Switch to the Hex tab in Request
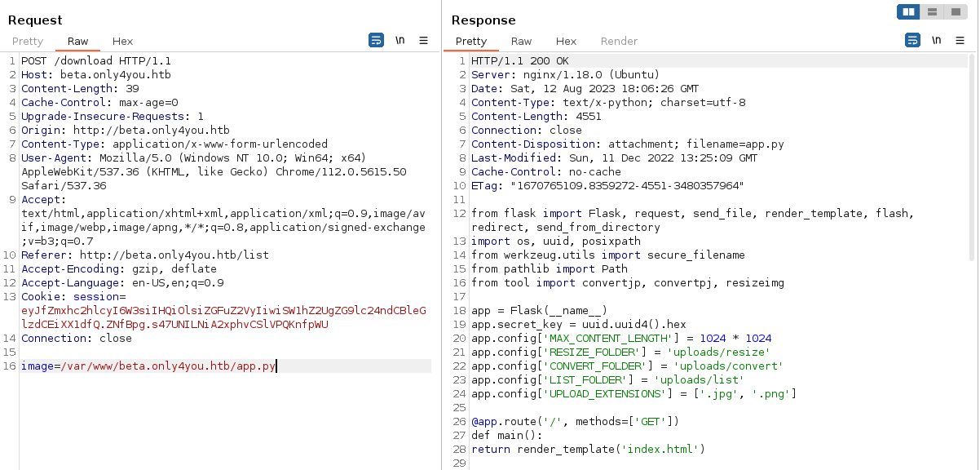Image resolution: width=980 pixels, height=470 pixels. 122,41
